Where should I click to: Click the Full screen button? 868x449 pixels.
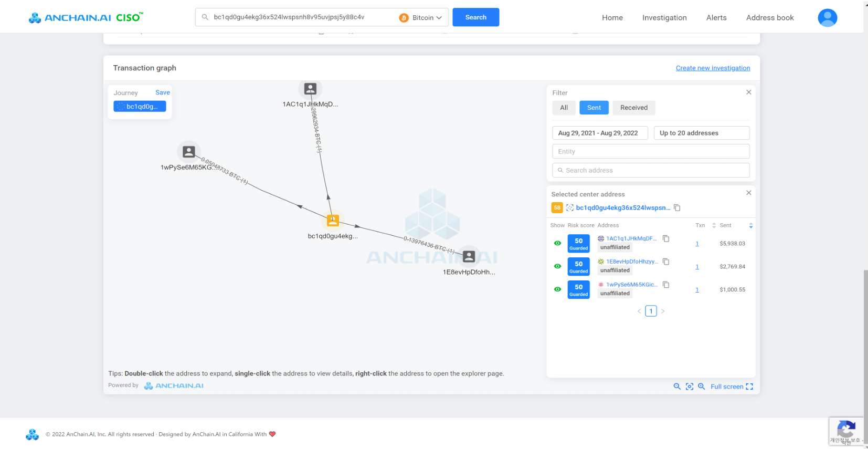coord(732,387)
